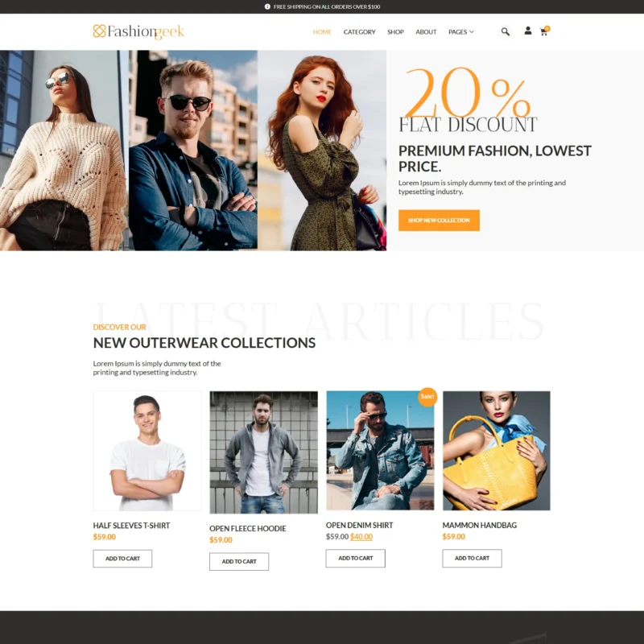Click the Sale! badge on denim shirt

pyautogui.click(x=427, y=397)
